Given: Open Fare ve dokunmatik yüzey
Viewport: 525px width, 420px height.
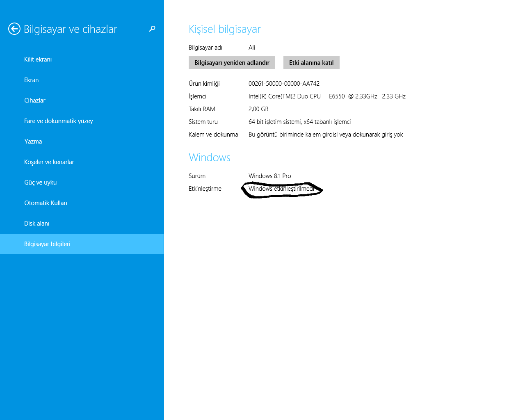Looking at the screenshot, I should 82,121.
